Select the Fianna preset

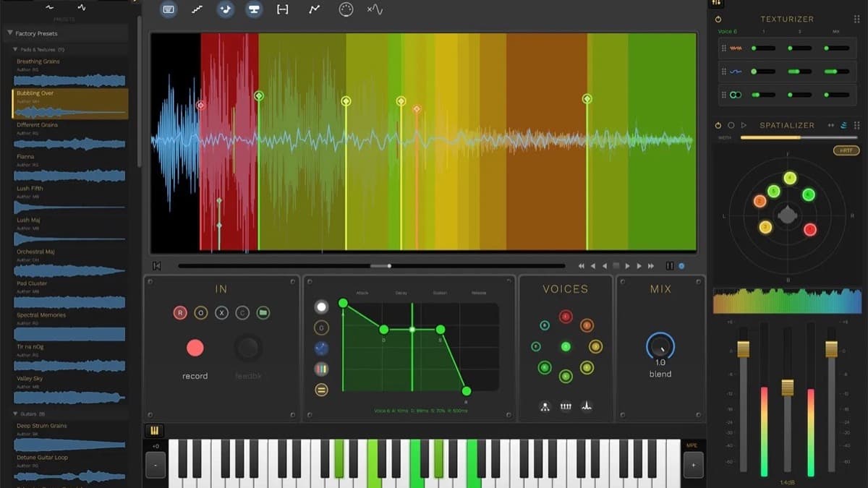click(71, 168)
